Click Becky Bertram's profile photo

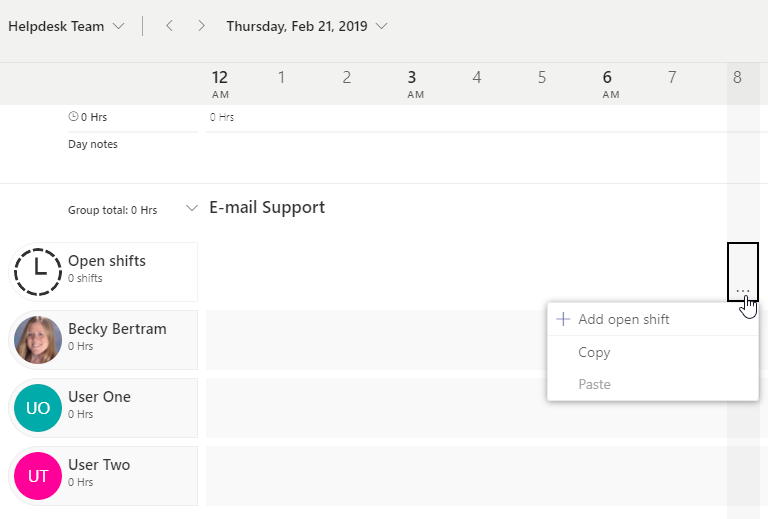pos(38,340)
